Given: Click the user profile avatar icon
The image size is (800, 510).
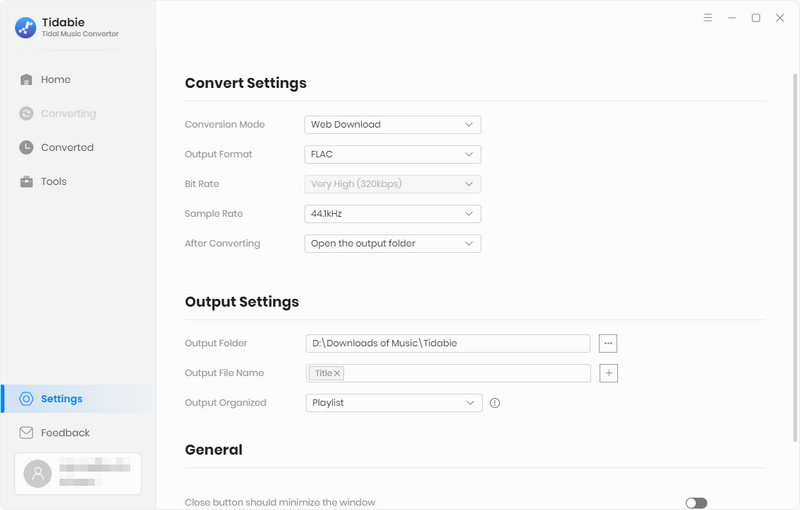Looking at the screenshot, I should coord(38,474).
